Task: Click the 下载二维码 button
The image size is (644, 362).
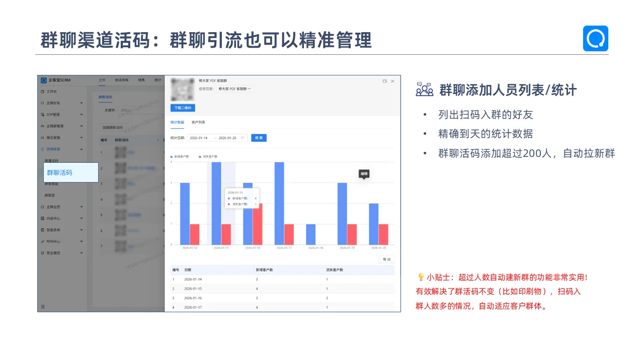Action: point(183,108)
